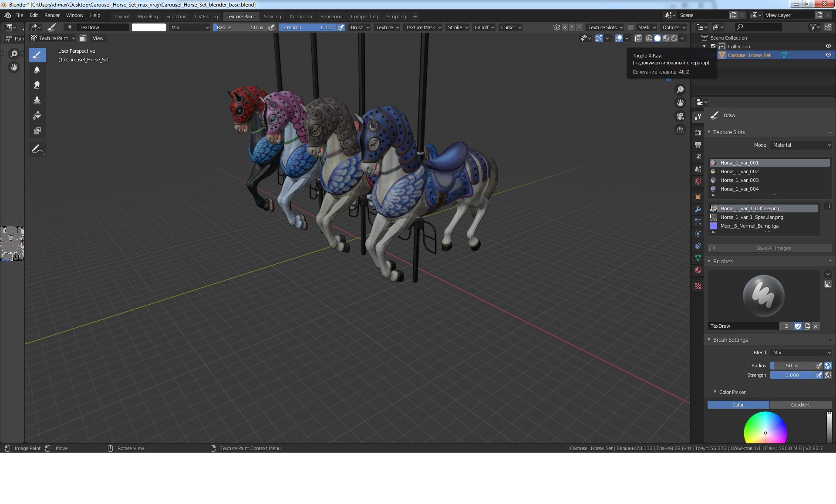Open Physics properties tab
The image size is (836, 504).
(x=698, y=234)
